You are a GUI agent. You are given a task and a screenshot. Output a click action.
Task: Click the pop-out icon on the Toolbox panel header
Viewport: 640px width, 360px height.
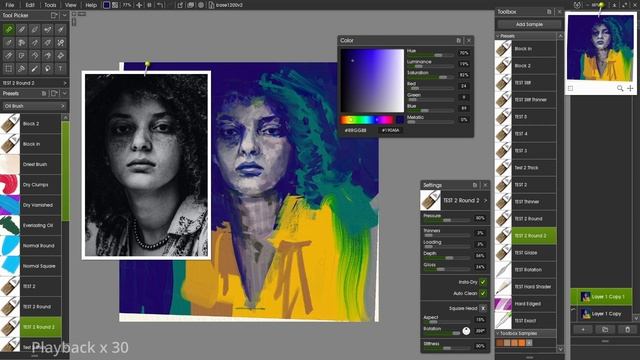tap(549, 12)
